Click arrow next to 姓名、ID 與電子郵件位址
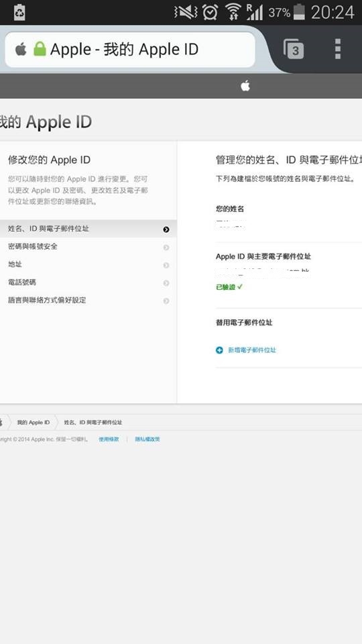 [166, 229]
